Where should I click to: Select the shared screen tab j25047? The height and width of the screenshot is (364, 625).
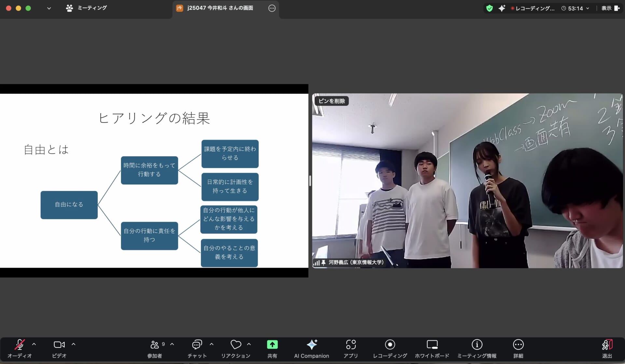[x=220, y=8]
